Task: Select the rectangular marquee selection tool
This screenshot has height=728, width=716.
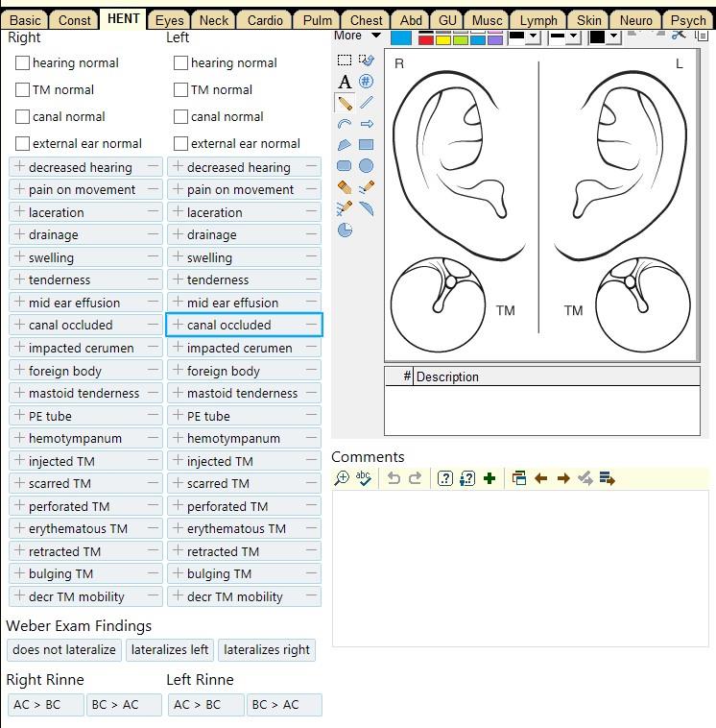Action: 345,61
